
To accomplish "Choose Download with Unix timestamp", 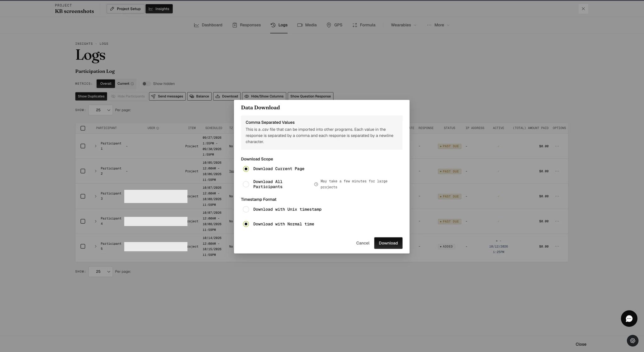I will 246,210.
